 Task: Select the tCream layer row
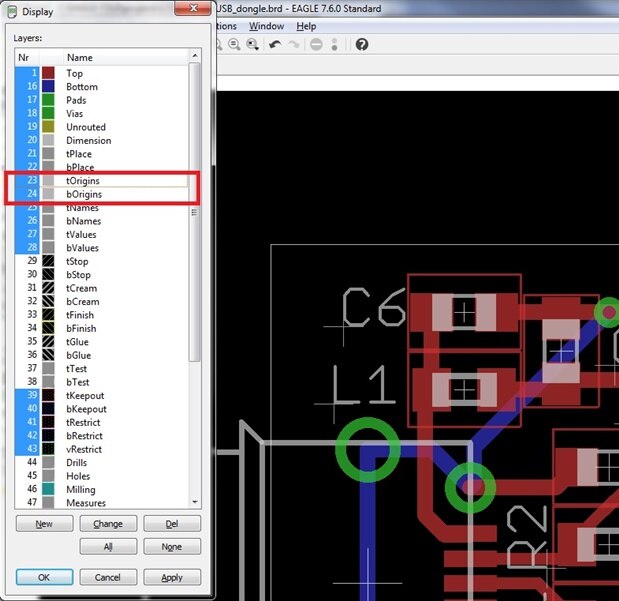pos(102,288)
